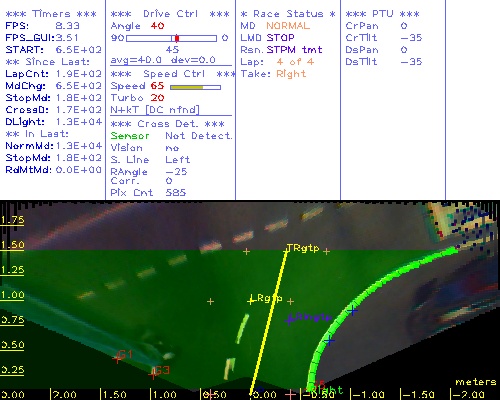Select the FPS_GUI value 3.51
The width and height of the screenshot is (500, 400).
[67, 38]
